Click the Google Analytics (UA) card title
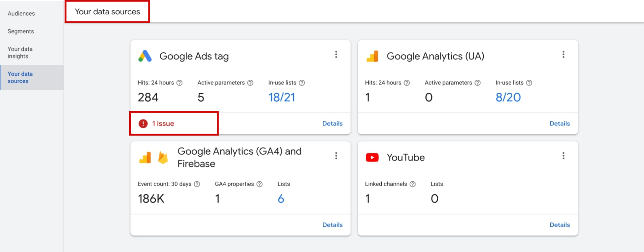 point(435,56)
